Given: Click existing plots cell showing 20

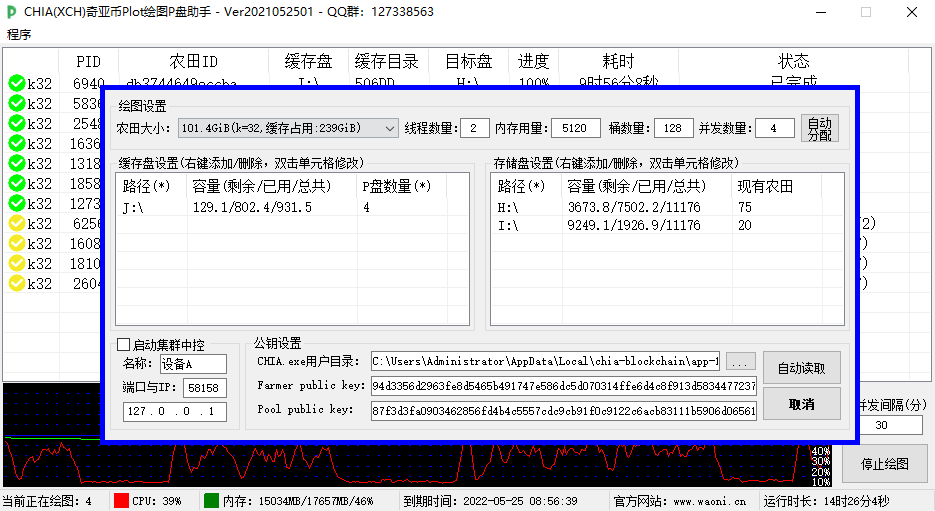Looking at the screenshot, I should point(776,225).
